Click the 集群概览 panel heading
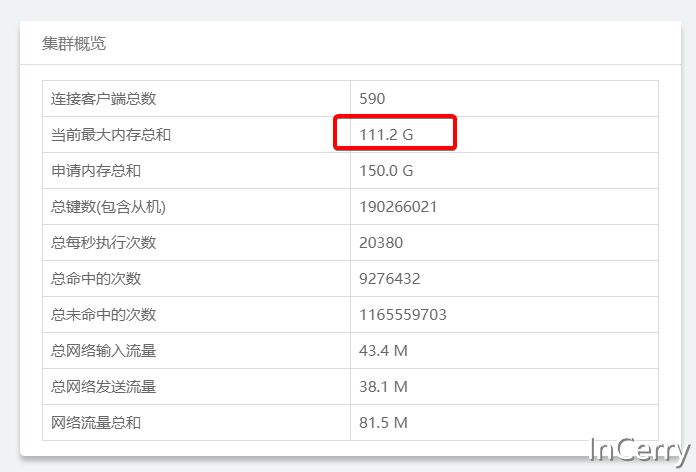Screen dimensions: 696x472 (74, 44)
